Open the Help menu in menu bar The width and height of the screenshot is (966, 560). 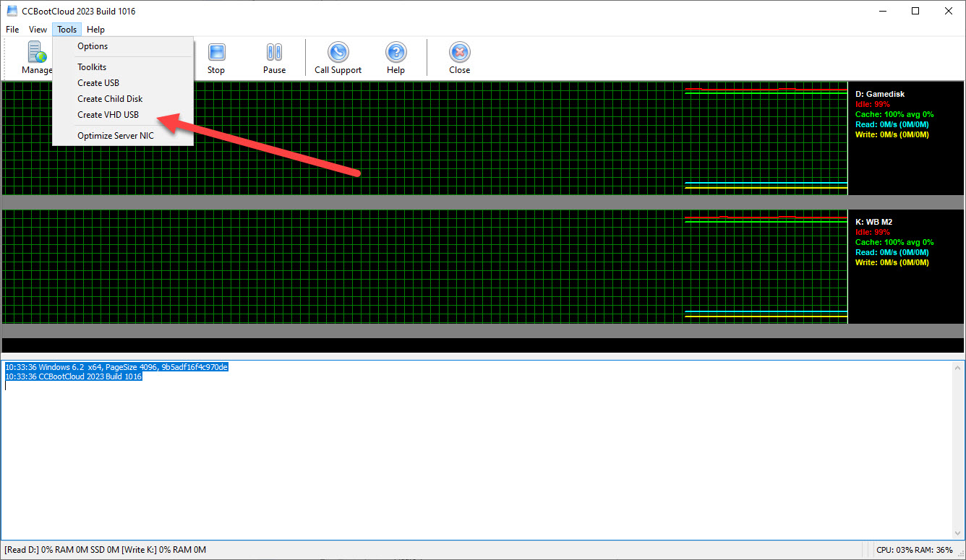click(95, 30)
